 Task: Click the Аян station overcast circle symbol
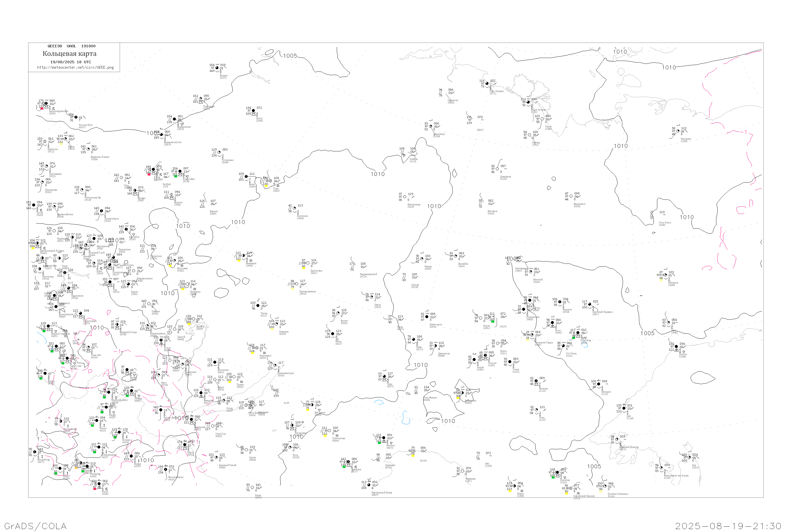(624, 409)
